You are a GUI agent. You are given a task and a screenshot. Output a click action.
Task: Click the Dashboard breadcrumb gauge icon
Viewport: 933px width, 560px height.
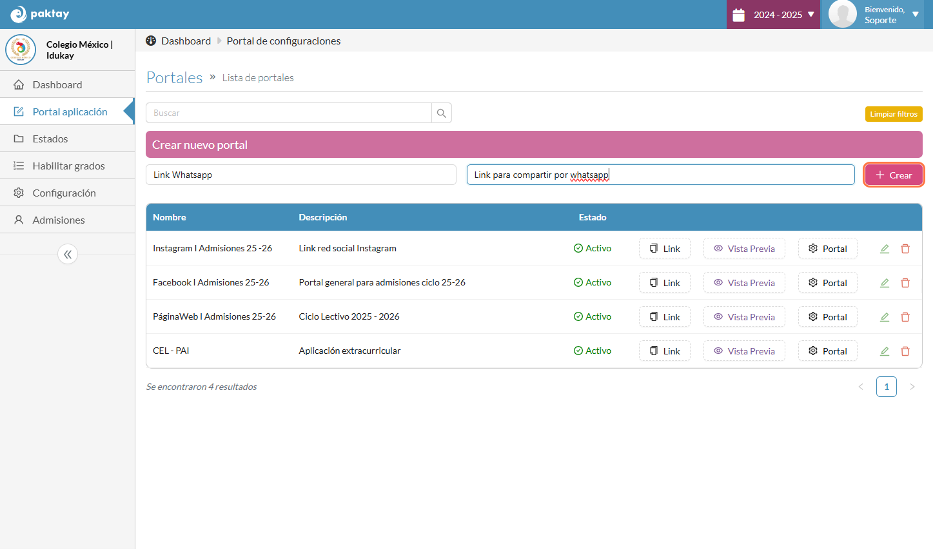[x=151, y=41]
